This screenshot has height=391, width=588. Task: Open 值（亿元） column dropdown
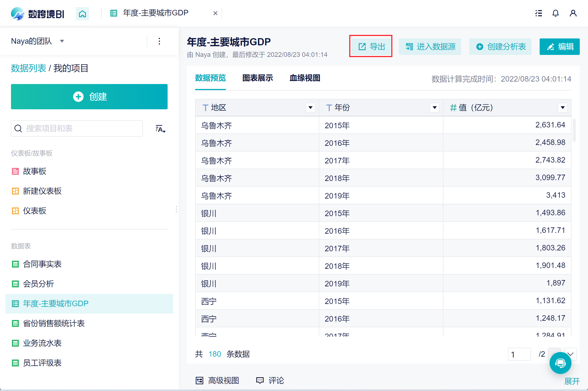pos(562,108)
